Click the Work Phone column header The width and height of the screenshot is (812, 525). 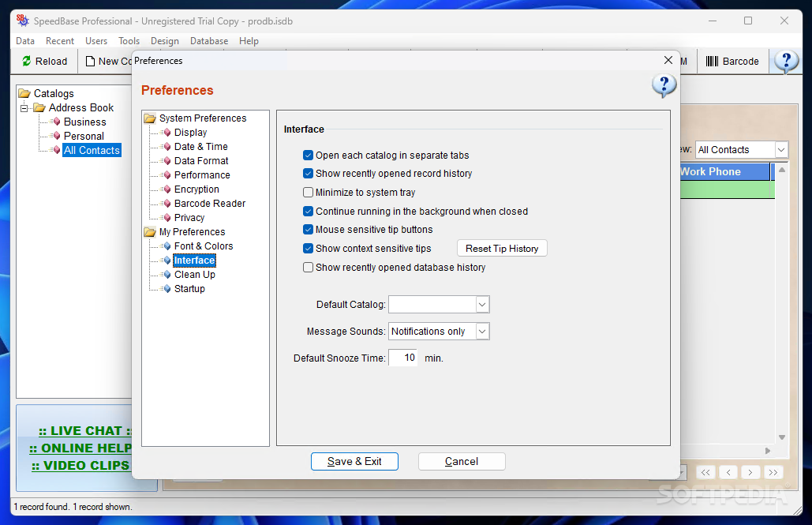(725, 172)
